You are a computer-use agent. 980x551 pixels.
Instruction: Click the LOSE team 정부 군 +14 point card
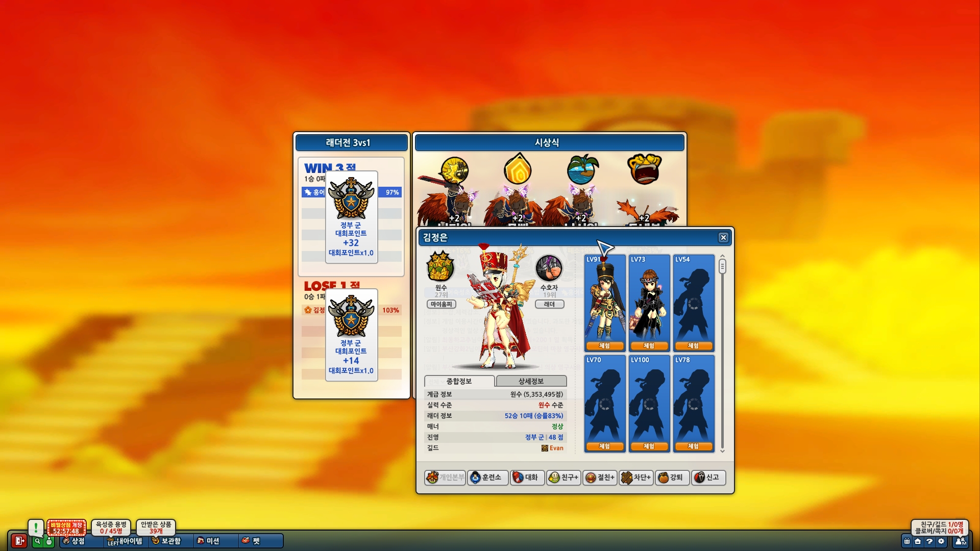[x=351, y=335]
